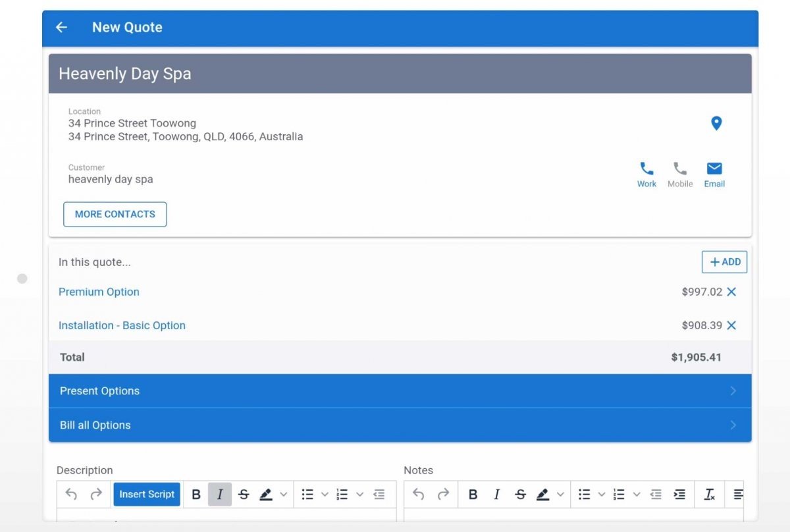
Task: Set text alignment in the Notes editor
Action: [x=738, y=494]
